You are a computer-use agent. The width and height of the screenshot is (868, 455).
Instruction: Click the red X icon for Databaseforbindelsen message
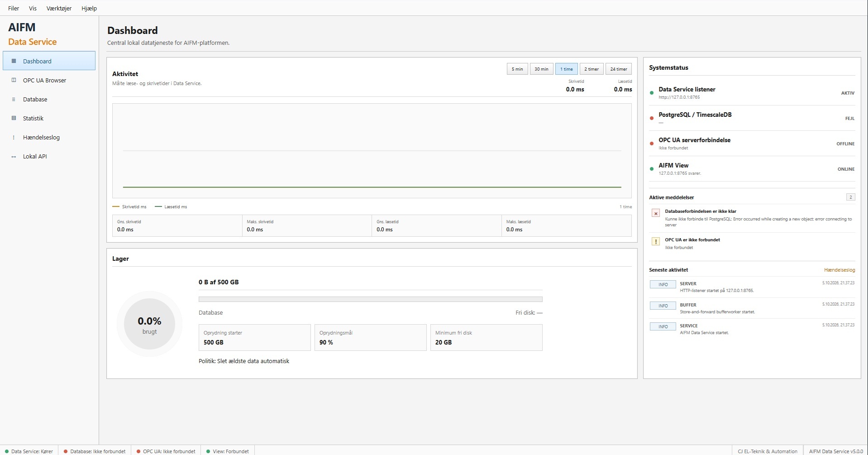tap(656, 213)
